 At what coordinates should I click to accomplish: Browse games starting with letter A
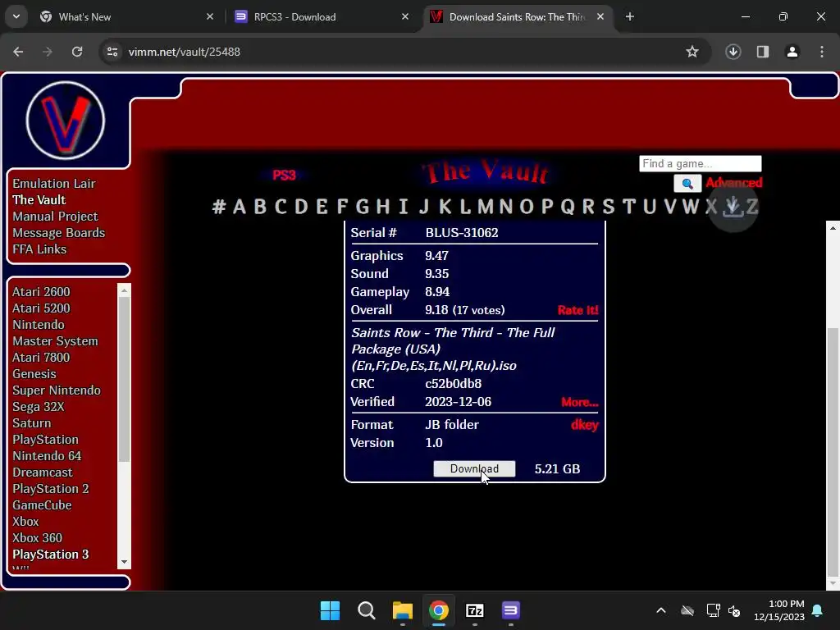click(x=240, y=206)
